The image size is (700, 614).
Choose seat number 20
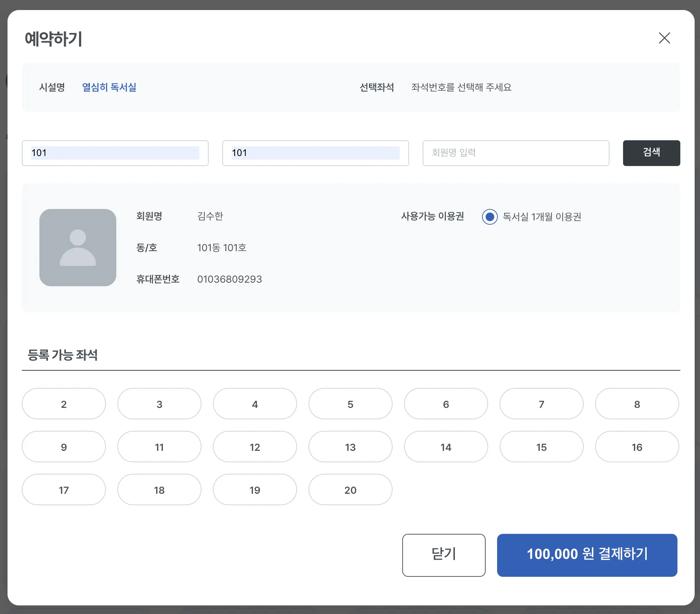[350, 489]
